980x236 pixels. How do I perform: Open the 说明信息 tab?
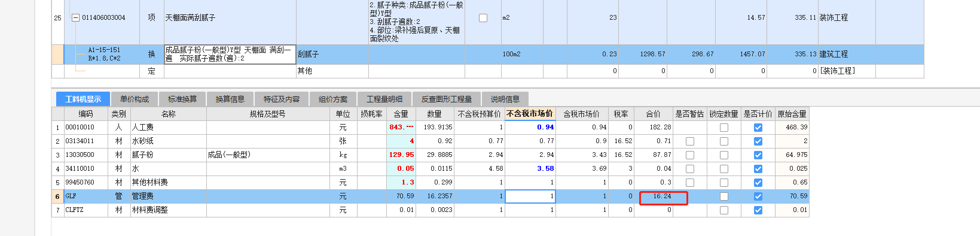[x=505, y=99]
